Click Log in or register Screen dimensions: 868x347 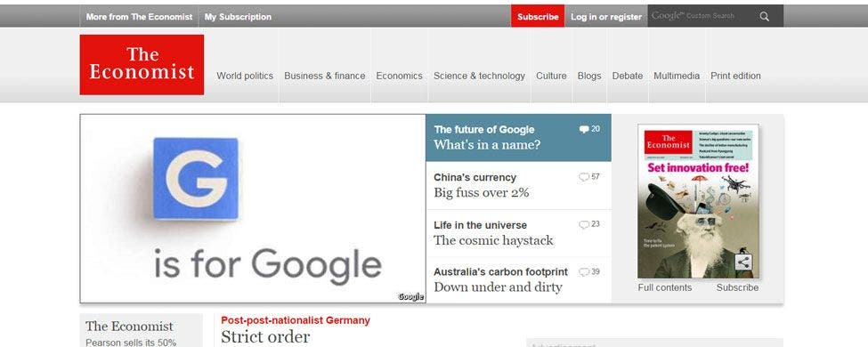(606, 17)
